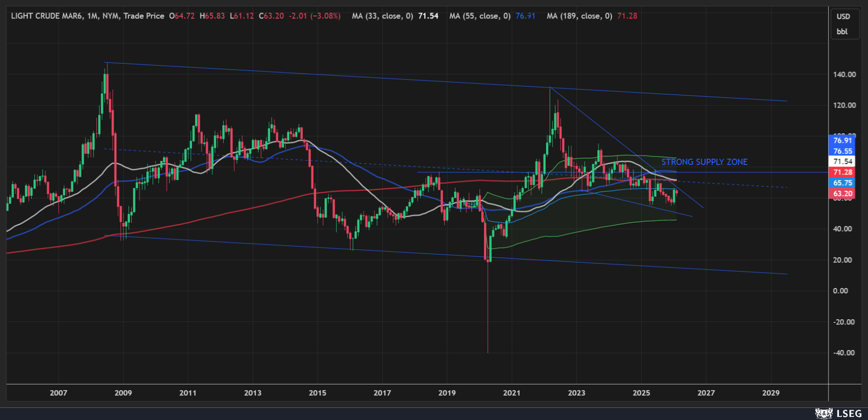This screenshot has width=868, height=420.
Task: Click the light blue 65.75 price label
Action: [x=843, y=183]
